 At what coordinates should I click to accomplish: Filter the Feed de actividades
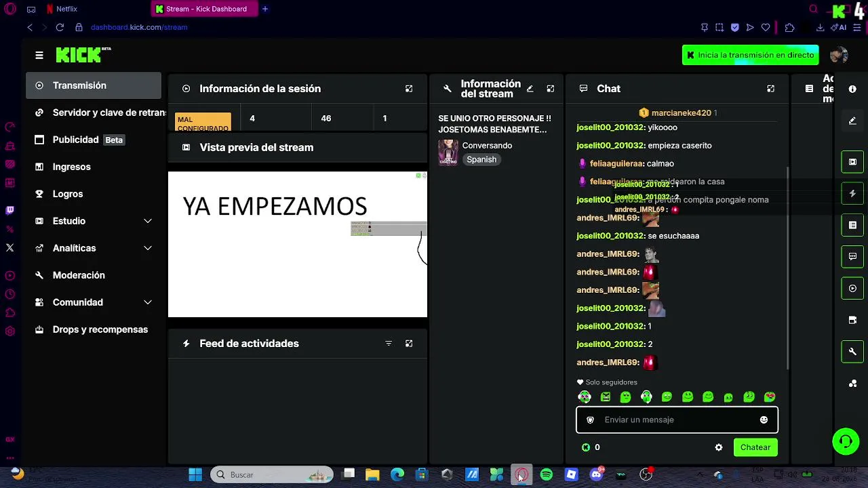tap(389, 344)
